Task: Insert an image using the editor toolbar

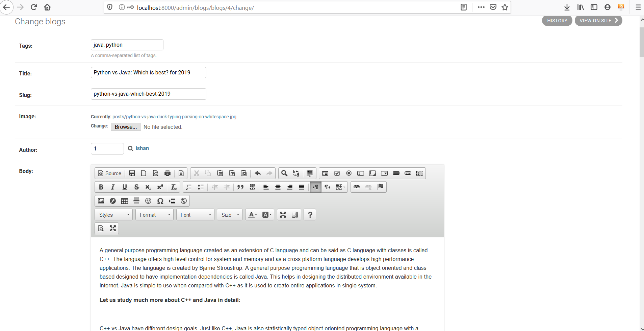Action: pos(101,201)
